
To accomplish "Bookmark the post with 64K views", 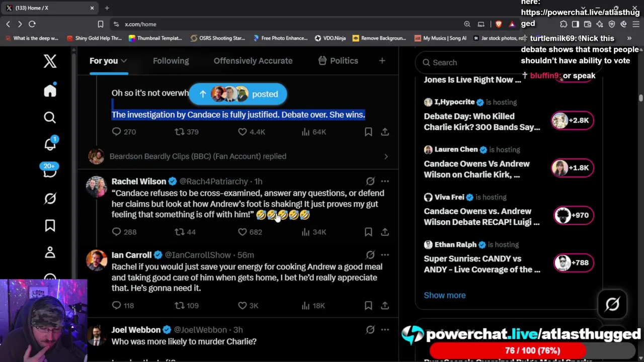I will 368,132.
